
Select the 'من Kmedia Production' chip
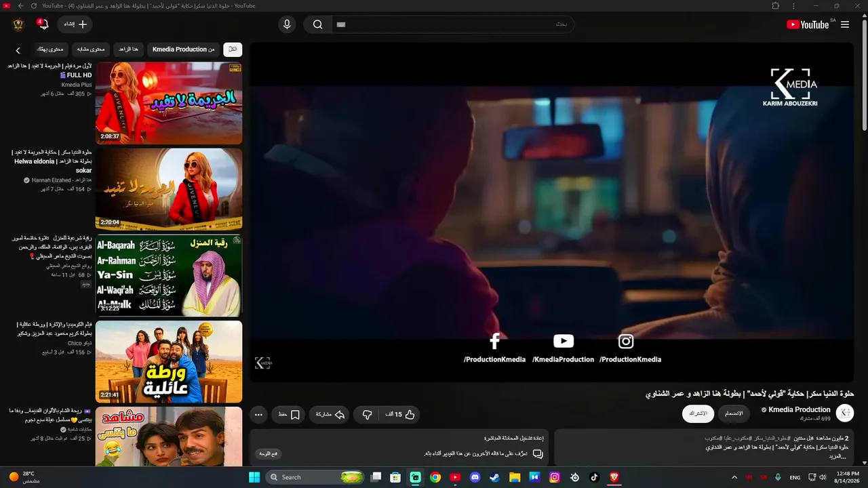coord(183,49)
